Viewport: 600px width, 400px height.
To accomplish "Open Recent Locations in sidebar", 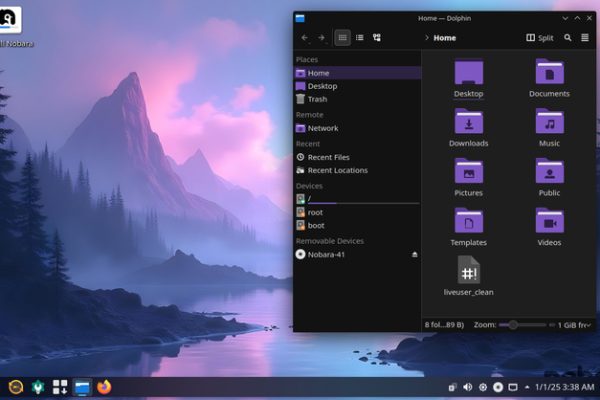I will point(358,170).
